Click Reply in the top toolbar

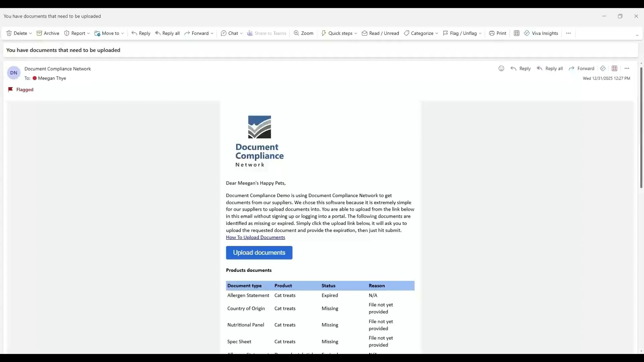(141, 33)
